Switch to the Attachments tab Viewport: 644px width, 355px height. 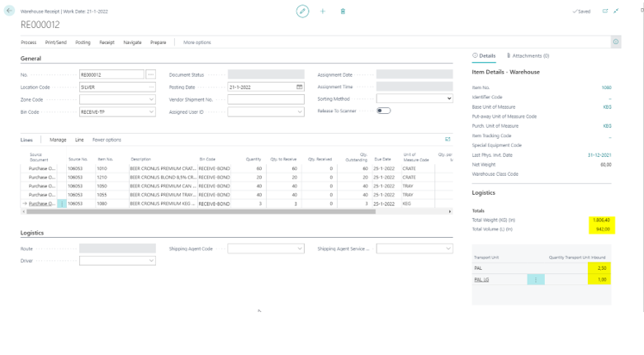pyautogui.click(x=528, y=56)
